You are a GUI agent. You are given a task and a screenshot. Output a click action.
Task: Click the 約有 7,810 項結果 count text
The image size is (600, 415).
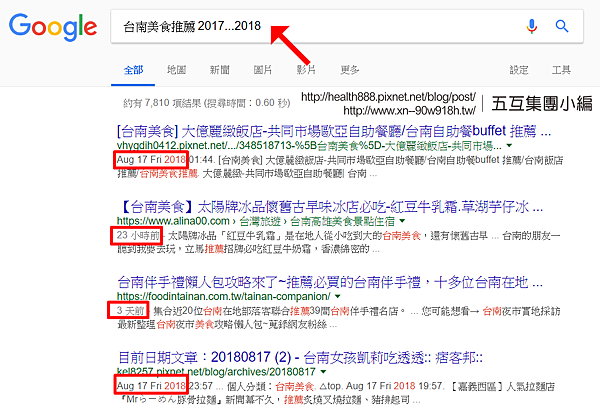(x=207, y=103)
